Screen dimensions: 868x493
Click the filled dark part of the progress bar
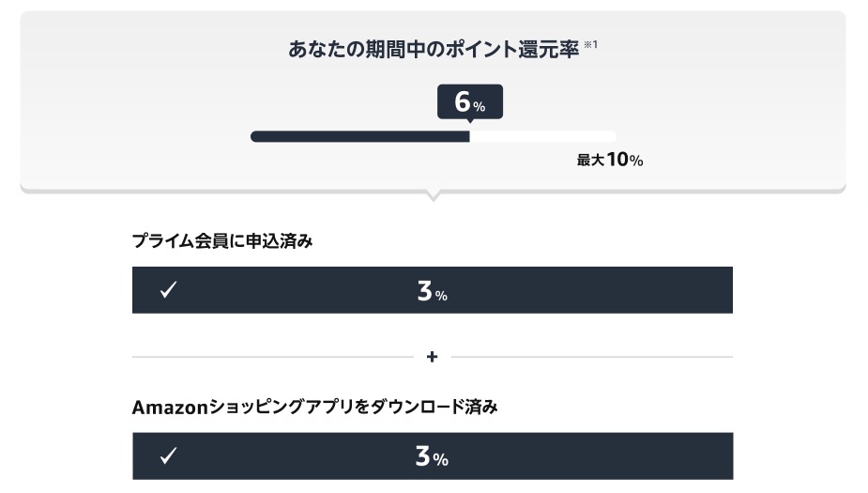click(360, 137)
